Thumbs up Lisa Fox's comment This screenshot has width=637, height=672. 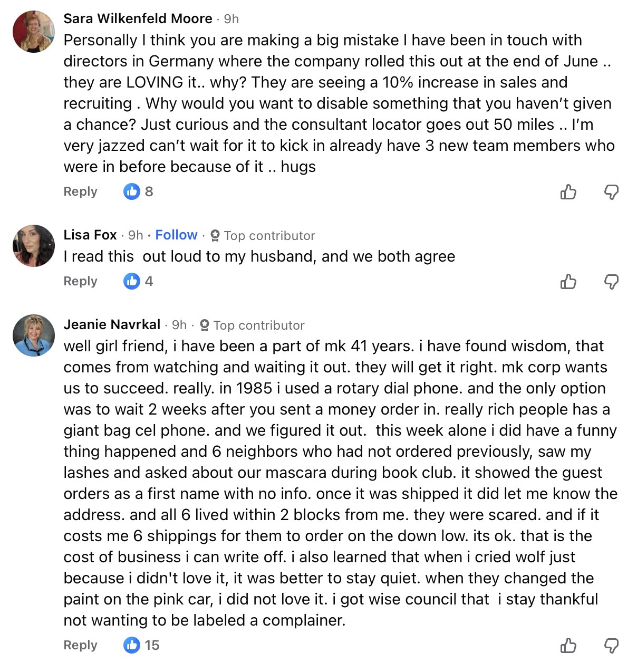coord(568,281)
